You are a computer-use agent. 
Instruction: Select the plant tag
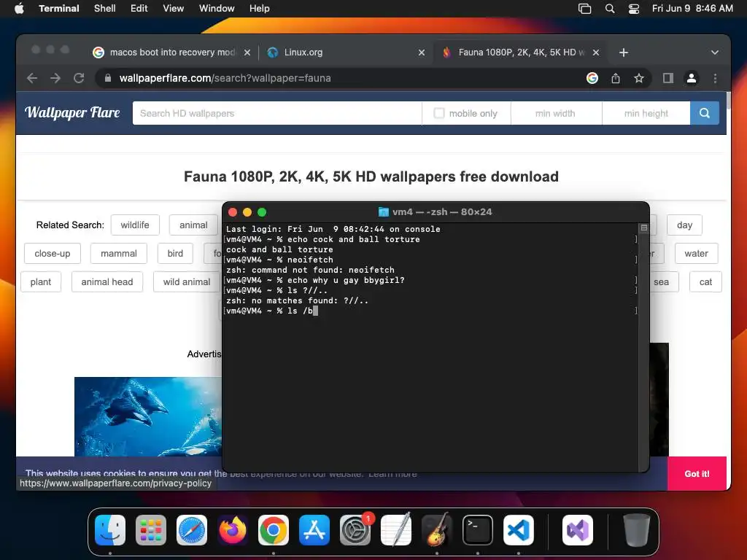point(41,282)
